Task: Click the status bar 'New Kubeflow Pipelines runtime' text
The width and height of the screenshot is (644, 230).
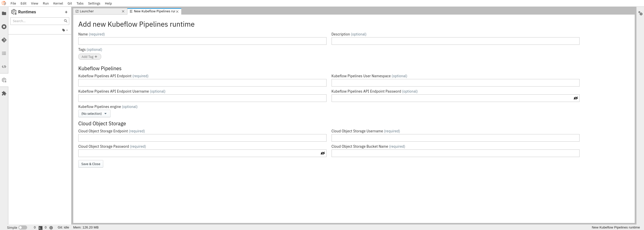Action: (x=616, y=227)
